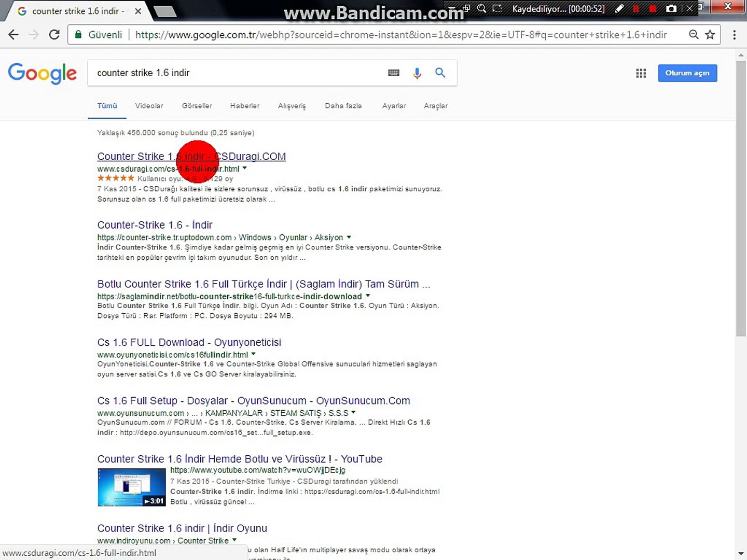Viewport: 747px width, 560px height.
Task: Click the Bandicam window-select icon
Action: click(x=466, y=8)
